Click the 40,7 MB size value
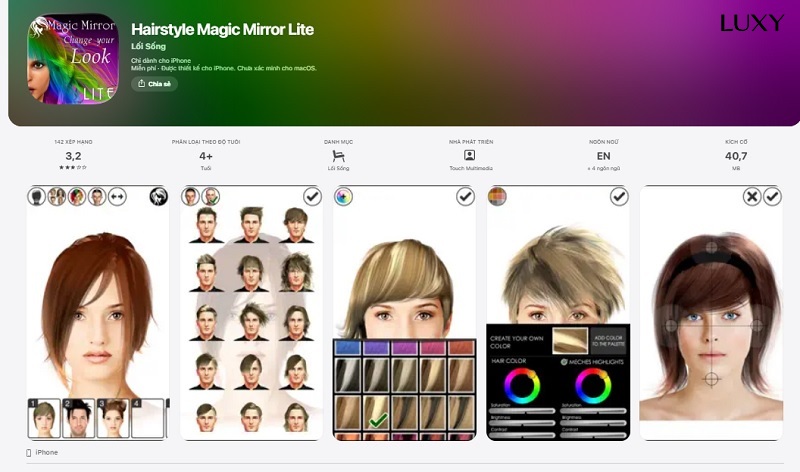The width and height of the screenshot is (800, 472). pyautogui.click(x=736, y=156)
